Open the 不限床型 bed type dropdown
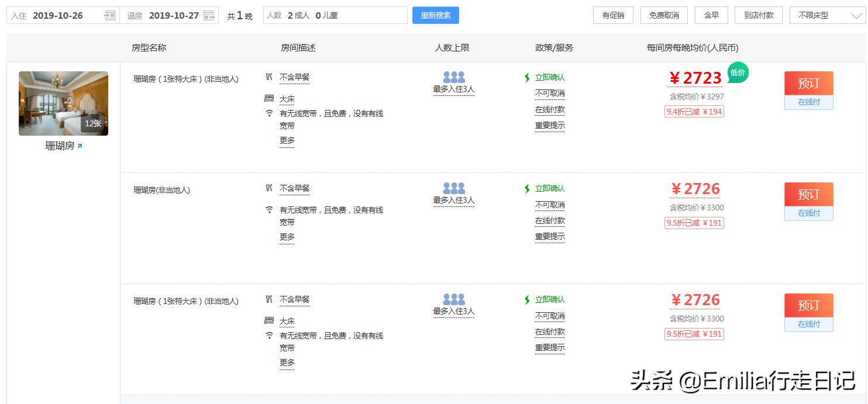 826,15
